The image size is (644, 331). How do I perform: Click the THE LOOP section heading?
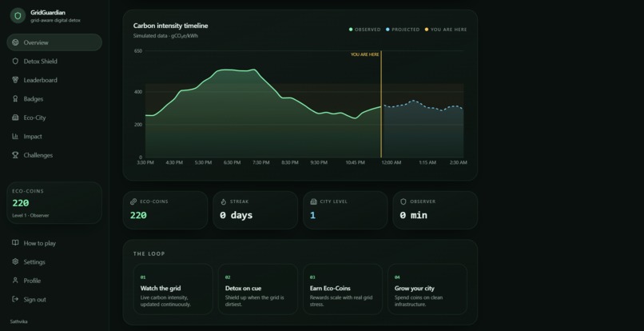click(x=149, y=253)
